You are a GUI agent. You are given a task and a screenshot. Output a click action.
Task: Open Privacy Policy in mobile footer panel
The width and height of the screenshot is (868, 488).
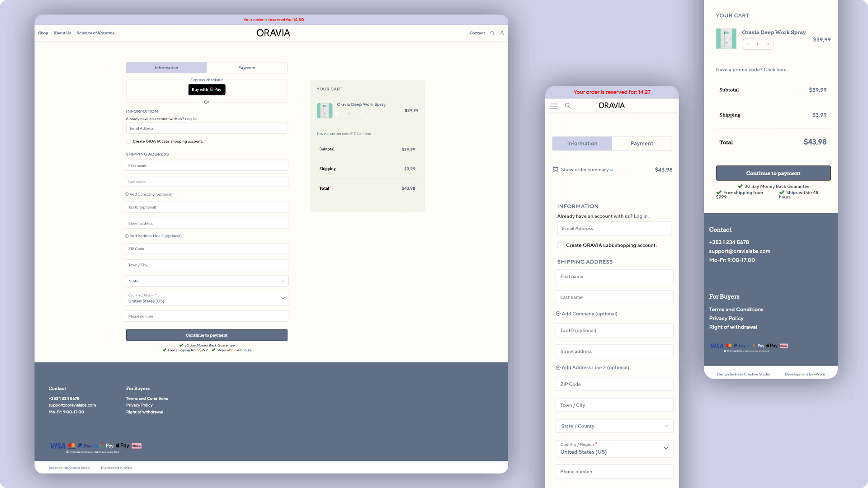coord(726,319)
